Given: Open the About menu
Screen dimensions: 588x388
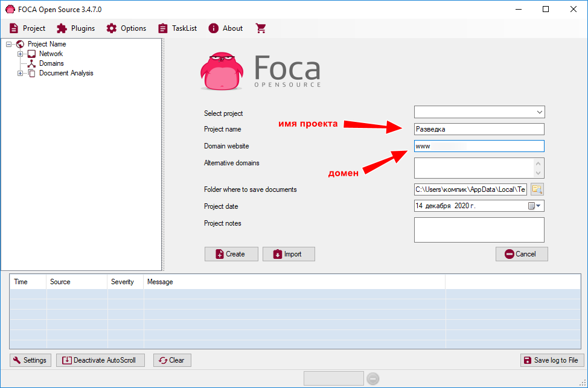Looking at the screenshot, I should click(226, 28).
